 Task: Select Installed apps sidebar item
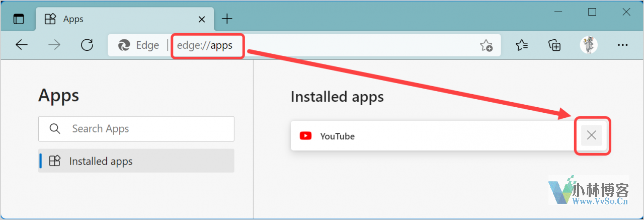(136, 161)
